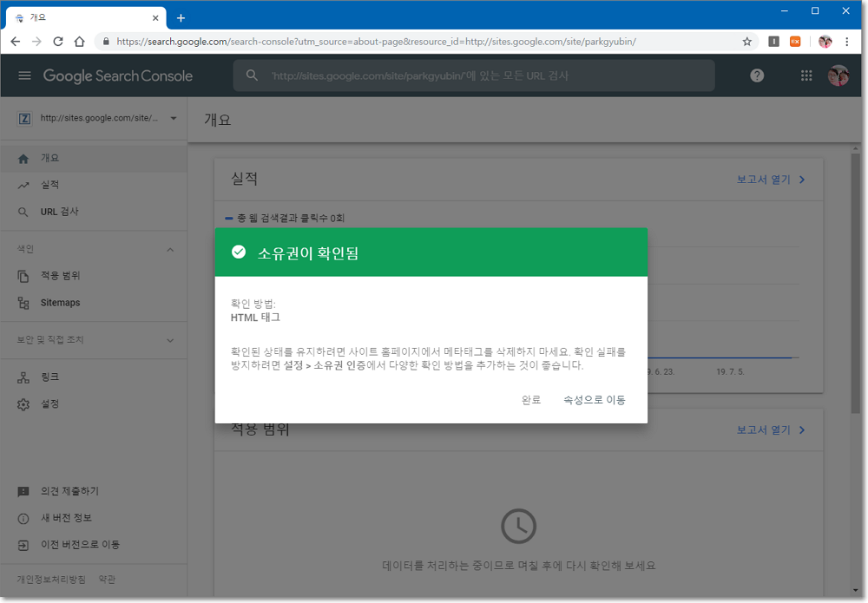The width and height of the screenshot is (868, 603).
Task: Click the magnifier icon next to URL 검사
Action: (x=23, y=212)
